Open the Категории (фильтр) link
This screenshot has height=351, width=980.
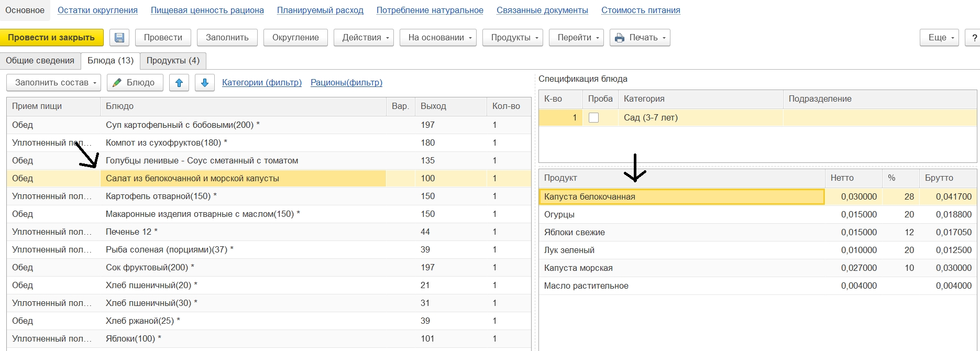pos(262,83)
